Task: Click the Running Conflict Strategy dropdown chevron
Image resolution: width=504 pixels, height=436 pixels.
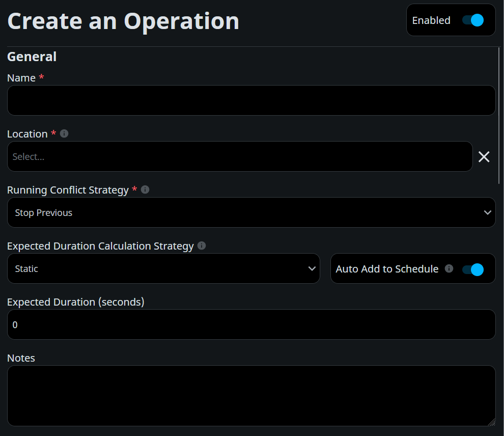Action: click(x=487, y=212)
